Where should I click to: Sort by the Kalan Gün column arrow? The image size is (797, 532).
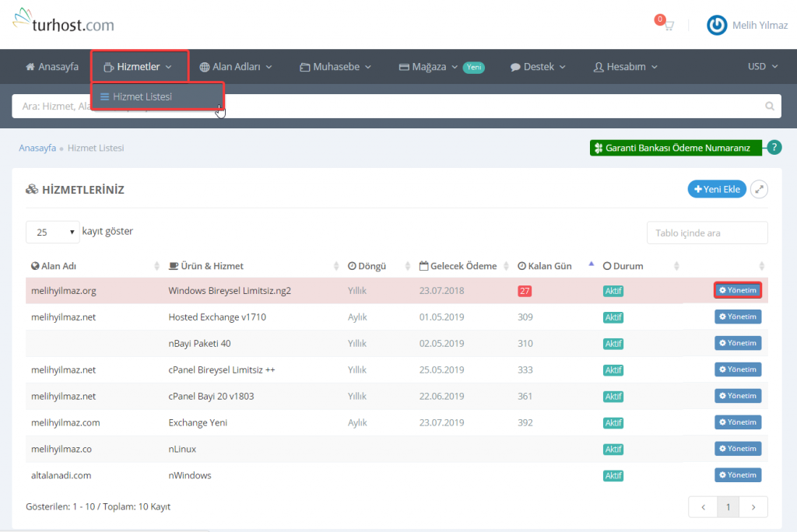pyautogui.click(x=591, y=265)
